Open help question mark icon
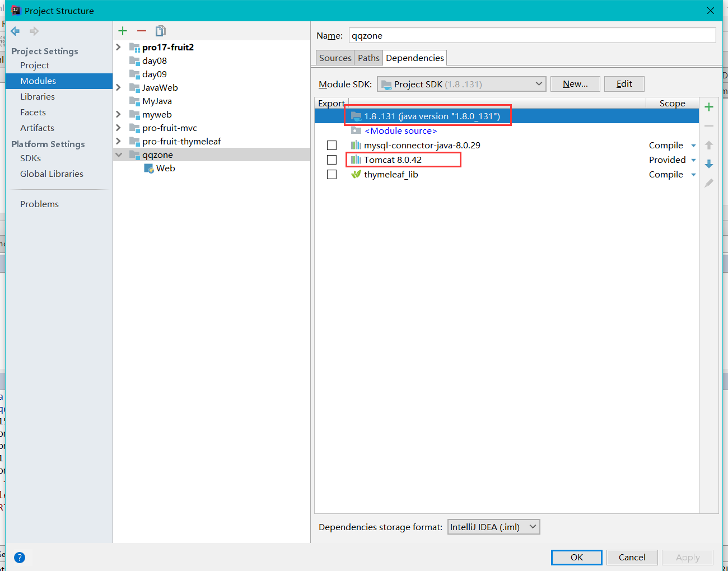Screen dimensions: 728x571 click(20, 558)
